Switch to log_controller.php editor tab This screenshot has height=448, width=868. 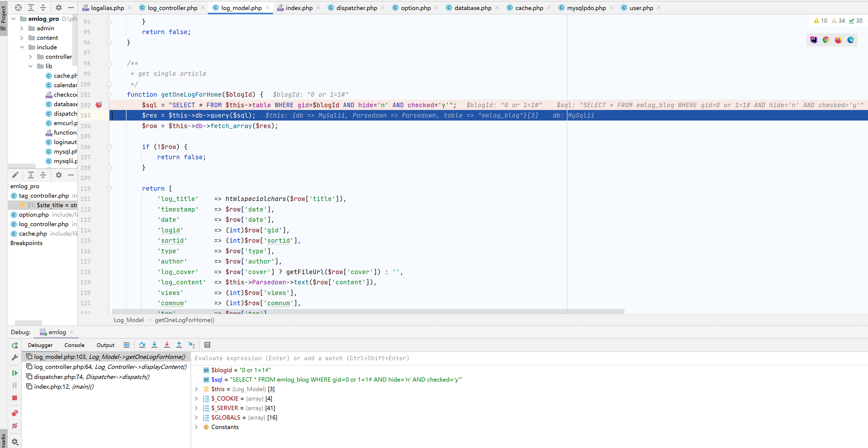pos(173,8)
